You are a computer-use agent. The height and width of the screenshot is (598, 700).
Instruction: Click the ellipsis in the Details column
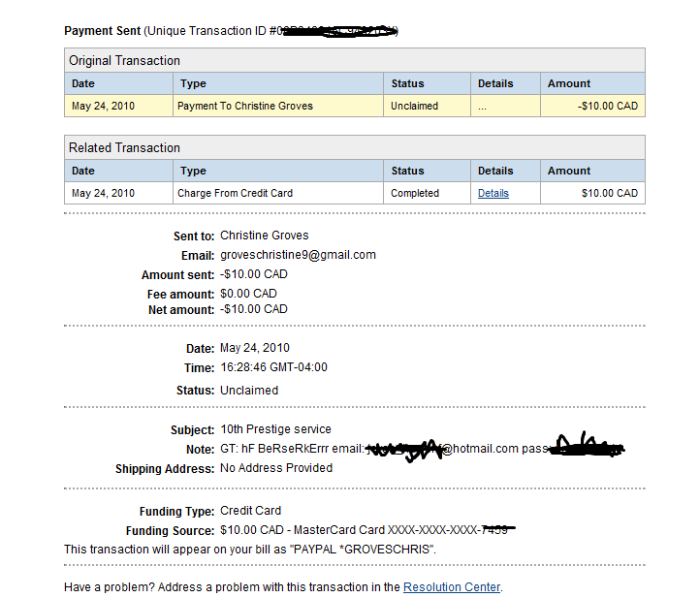482,108
